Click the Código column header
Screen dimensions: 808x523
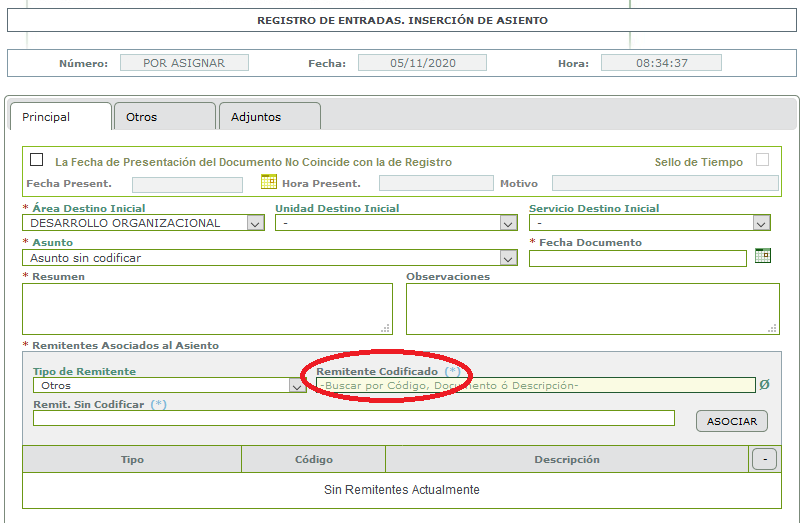[313, 459]
